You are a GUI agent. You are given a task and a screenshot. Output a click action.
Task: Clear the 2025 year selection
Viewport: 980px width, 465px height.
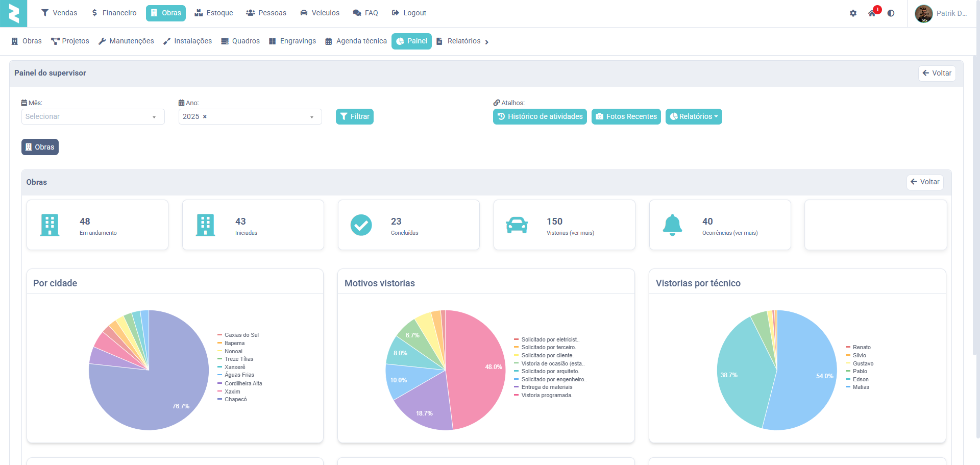click(x=205, y=117)
